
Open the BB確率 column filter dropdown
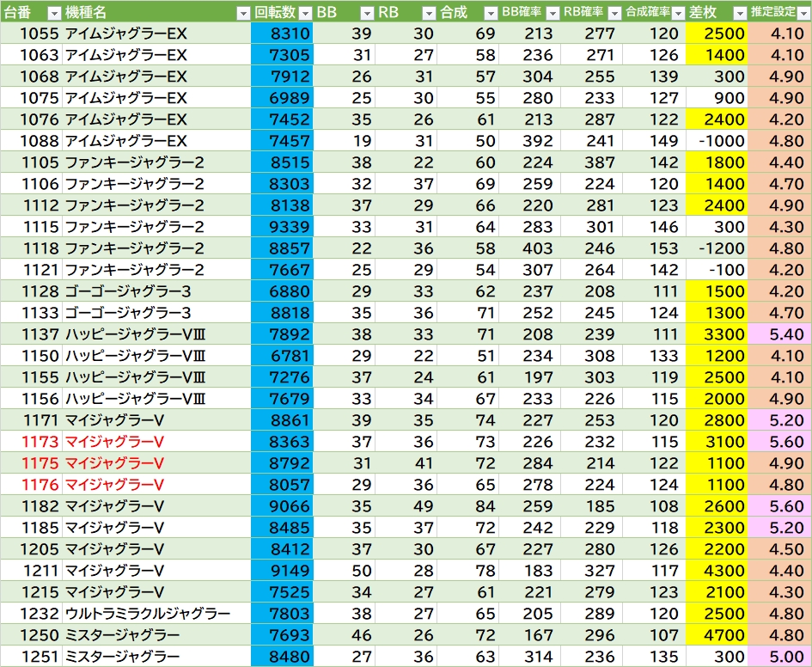(x=553, y=14)
